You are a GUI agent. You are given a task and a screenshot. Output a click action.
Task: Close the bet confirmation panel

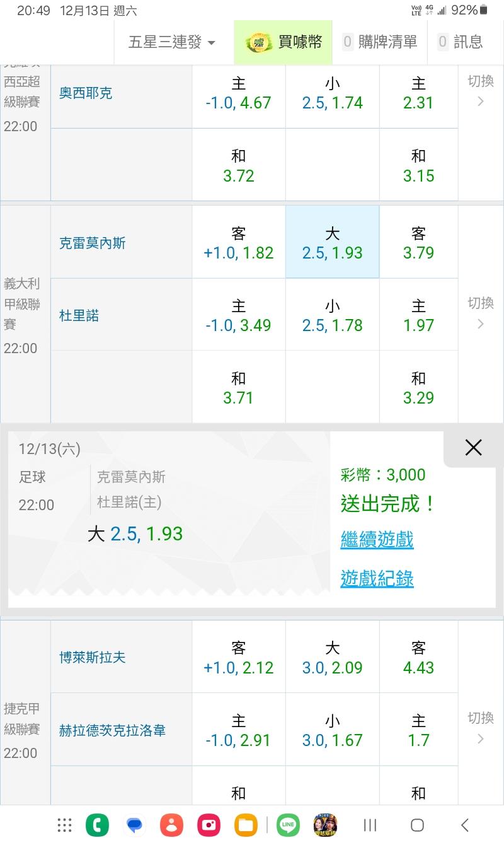point(473,448)
